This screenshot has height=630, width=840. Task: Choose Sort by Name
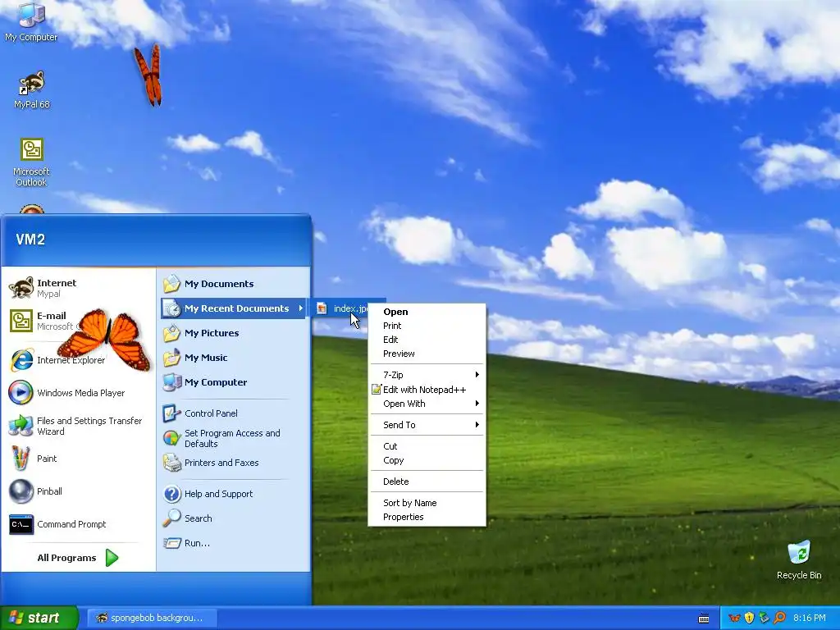[427, 503]
